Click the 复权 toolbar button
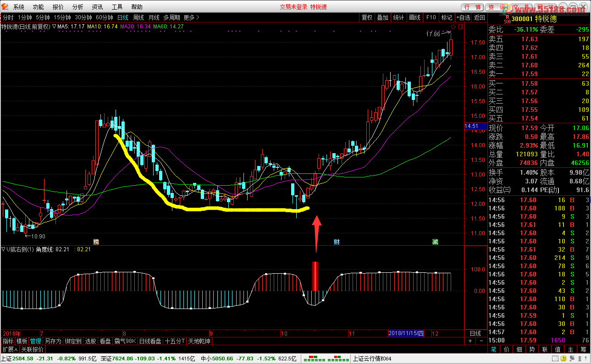This screenshot has height=364, width=591. point(367,17)
